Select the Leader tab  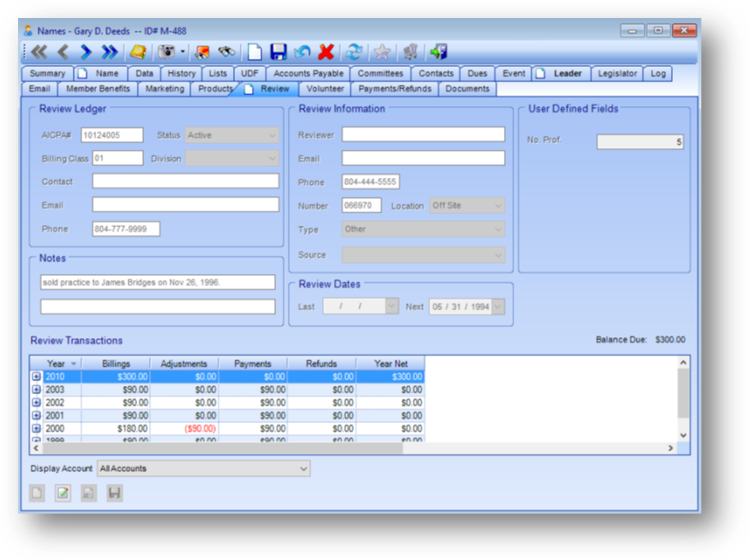[562, 74]
